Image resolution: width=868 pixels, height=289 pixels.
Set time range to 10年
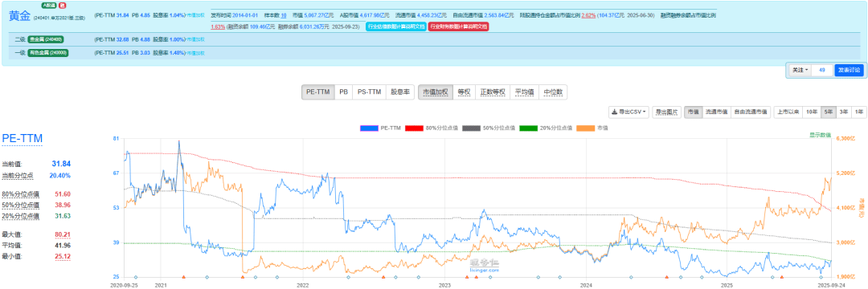[812, 112]
